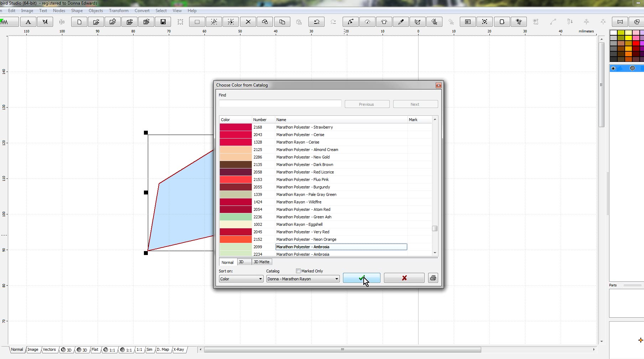Select the rectangular selection tool

point(197,22)
